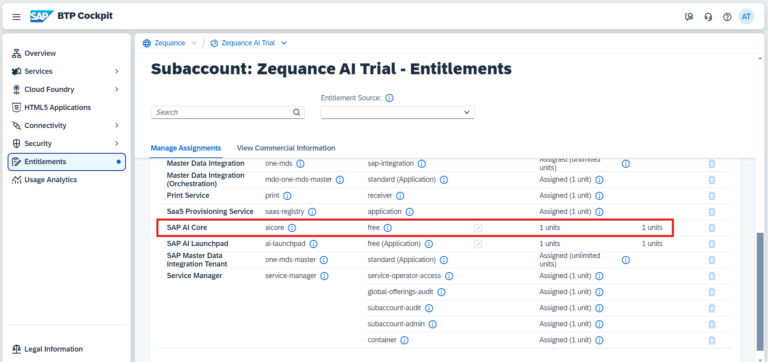This screenshot has height=362, width=768.
Task: Show info for receiver plan
Action: (400, 195)
